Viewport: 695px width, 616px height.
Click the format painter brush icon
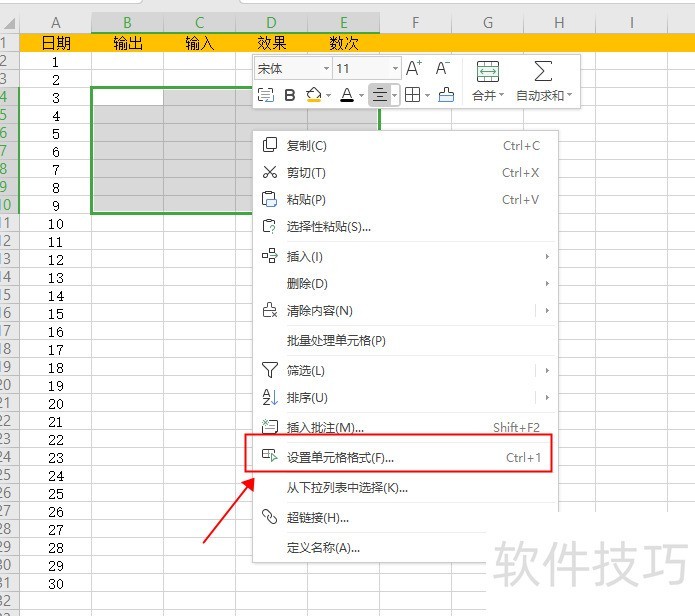coord(446,95)
